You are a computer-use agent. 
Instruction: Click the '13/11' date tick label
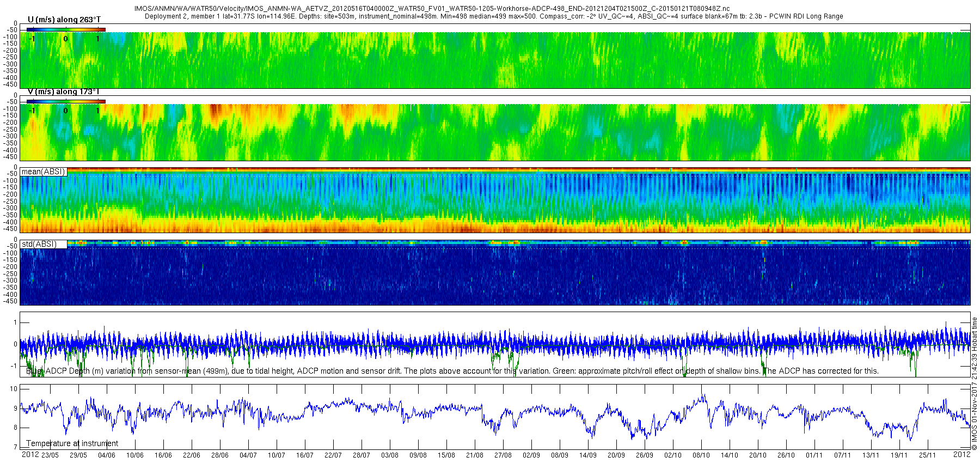click(x=871, y=455)
